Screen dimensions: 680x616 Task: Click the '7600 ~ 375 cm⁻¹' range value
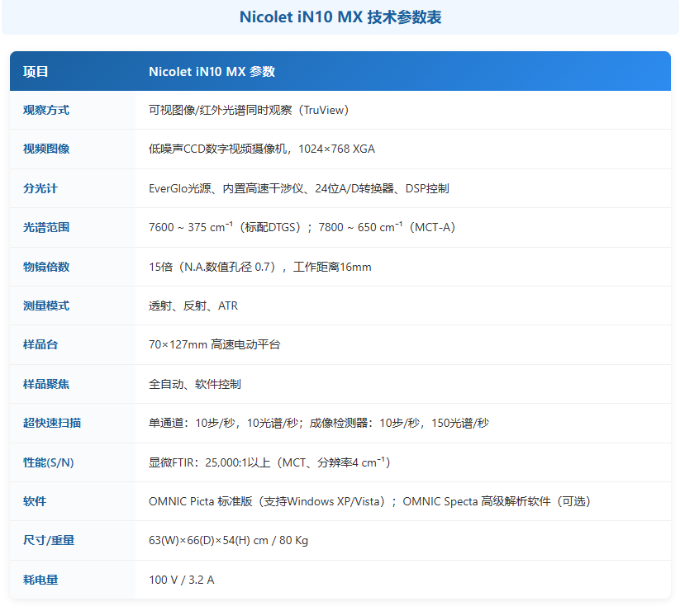[x=302, y=227]
